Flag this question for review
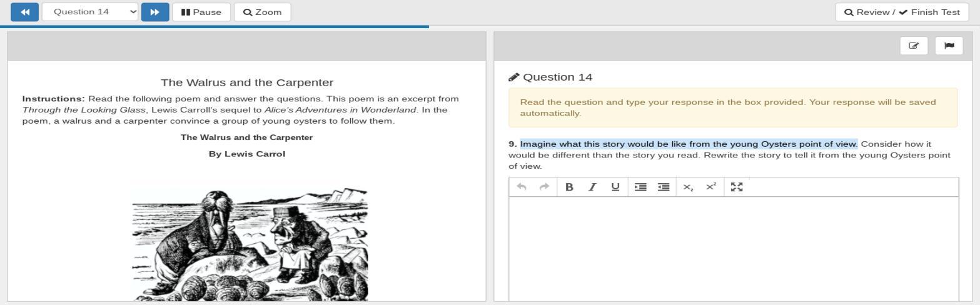Image resolution: width=980 pixels, height=305 pixels. 949,46
